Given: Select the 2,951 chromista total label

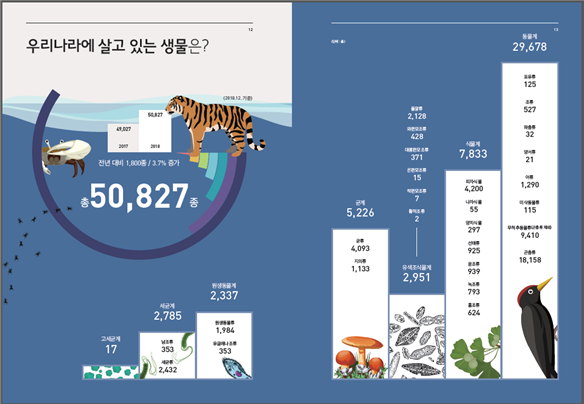Looking at the screenshot, I should click(416, 277).
